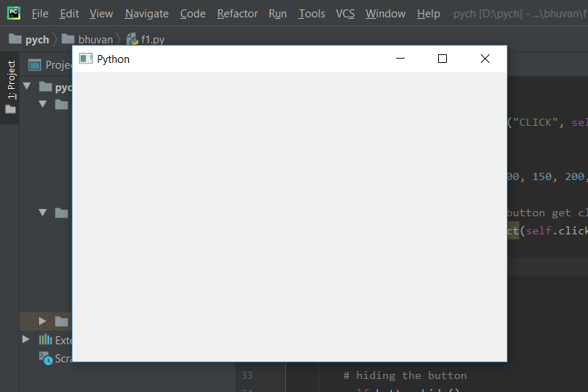Select Scratches and Consoles icon

(46, 358)
